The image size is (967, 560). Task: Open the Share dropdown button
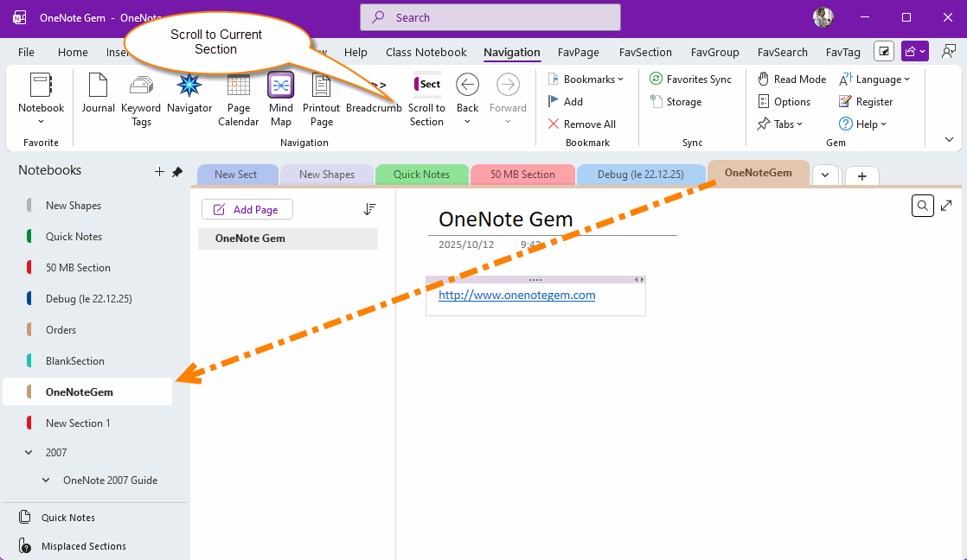tap(914, 52)
